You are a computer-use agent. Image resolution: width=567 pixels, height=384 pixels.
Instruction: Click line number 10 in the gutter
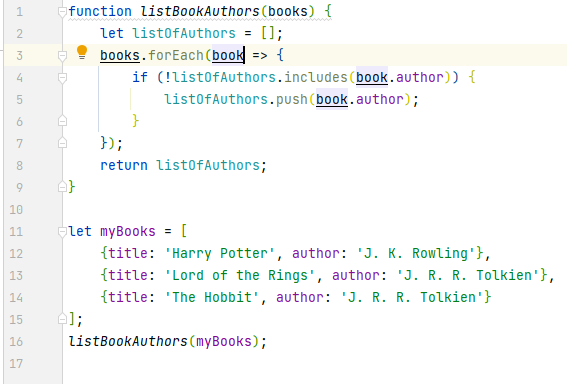pos(16,210)
